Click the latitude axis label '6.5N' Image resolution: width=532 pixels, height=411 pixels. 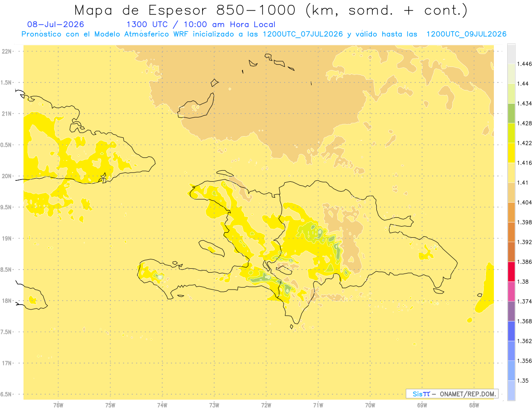7,394
